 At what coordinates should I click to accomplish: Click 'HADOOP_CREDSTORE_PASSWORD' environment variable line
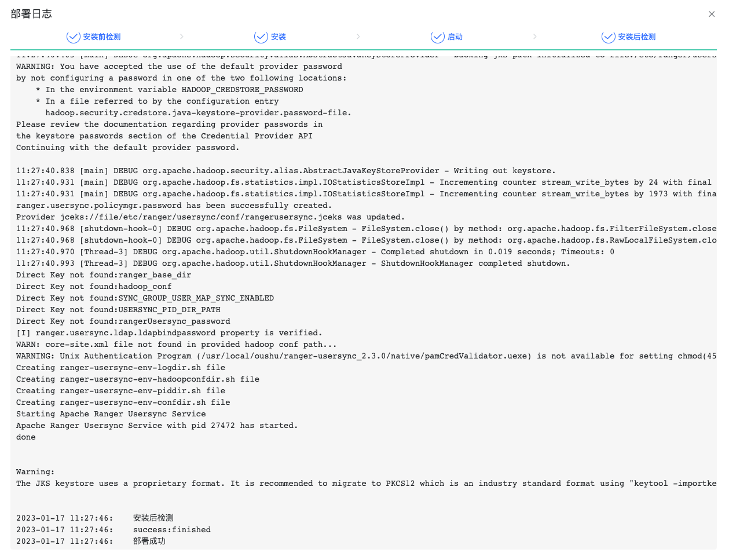coord(170,90)
